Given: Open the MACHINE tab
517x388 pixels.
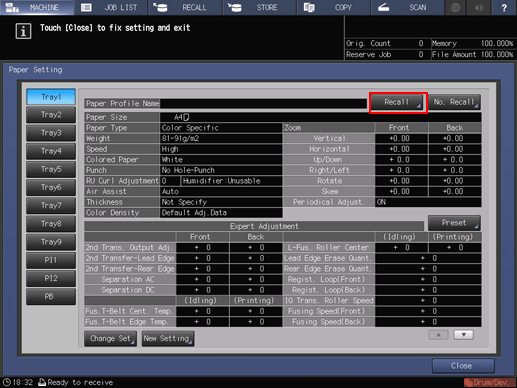Looking at the screenshot, I should point(37,7).
